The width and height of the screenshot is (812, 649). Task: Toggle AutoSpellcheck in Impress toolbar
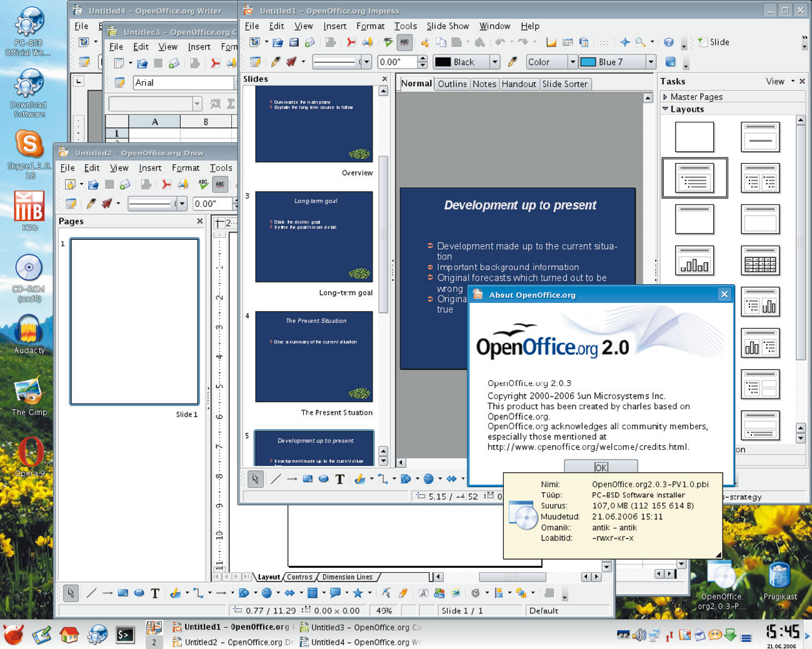405,42
